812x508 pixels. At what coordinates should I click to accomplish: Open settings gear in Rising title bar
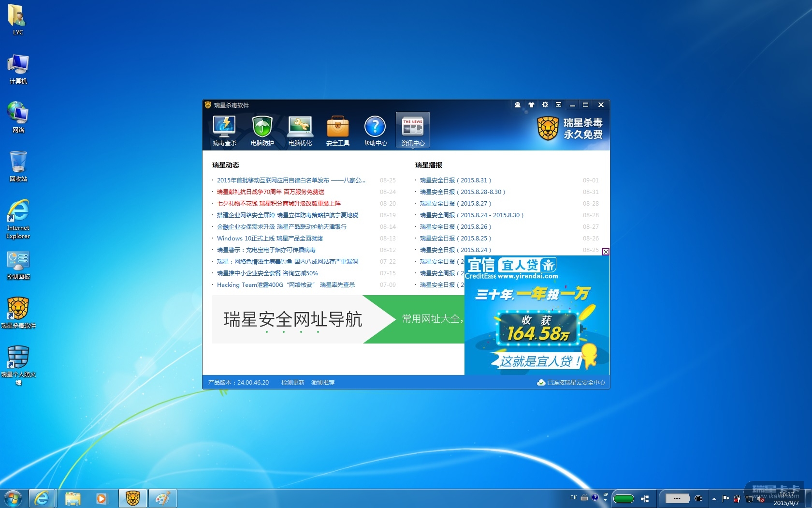(x=545, y=105)
